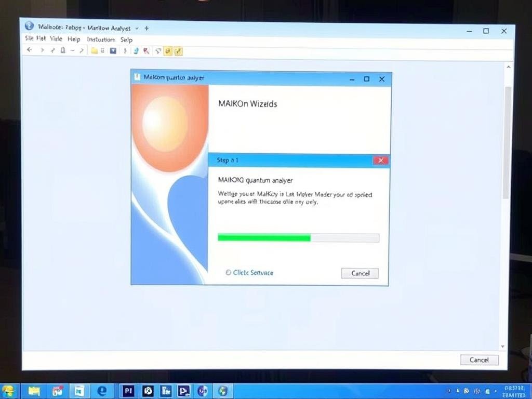Image resolution: width=532 pixels, height=399 pixels.
Task: Open a new tab with the plus control
Action: click(147, 29)
